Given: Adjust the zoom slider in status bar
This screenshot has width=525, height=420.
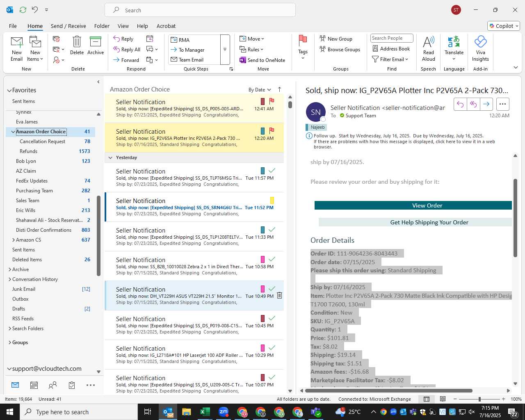Looking at the screenshot, I should tap(479, 399).
